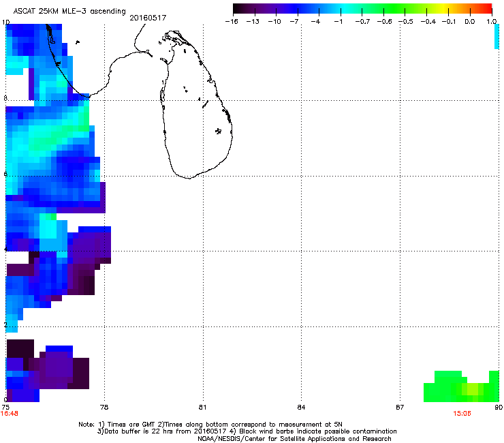Click the -0.7 colorbar label

coord(362,22)
